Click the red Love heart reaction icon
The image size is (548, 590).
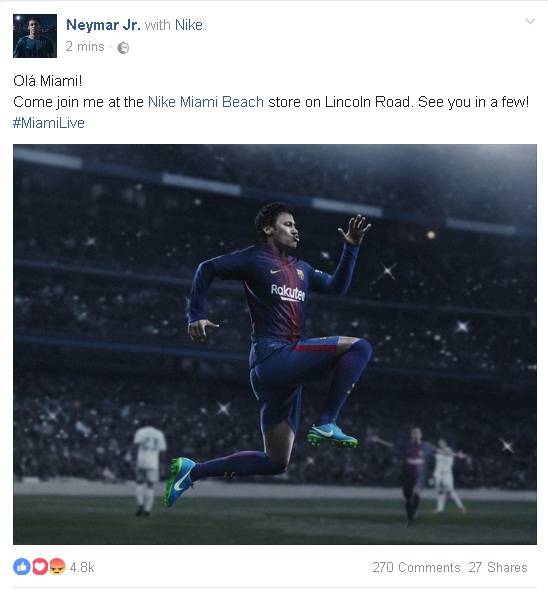(40, 566)
